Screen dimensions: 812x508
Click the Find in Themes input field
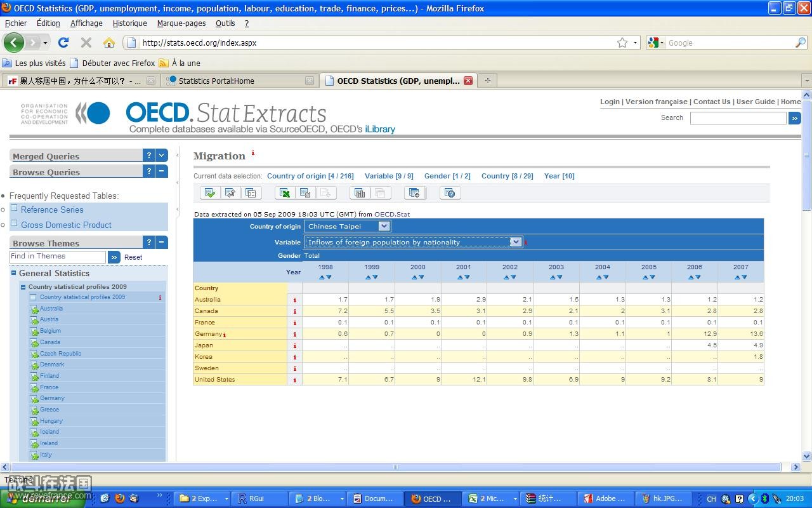point(58,257)
